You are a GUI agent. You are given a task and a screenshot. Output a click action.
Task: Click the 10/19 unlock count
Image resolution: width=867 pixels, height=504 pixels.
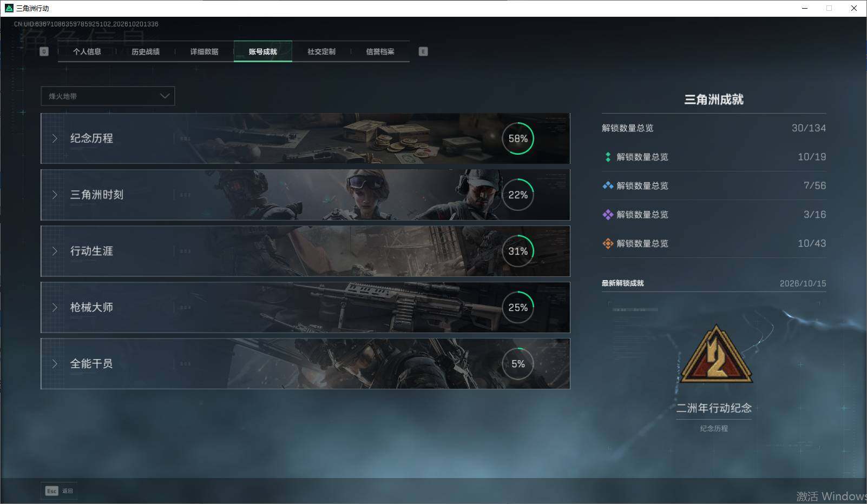(x=812, y=157)
